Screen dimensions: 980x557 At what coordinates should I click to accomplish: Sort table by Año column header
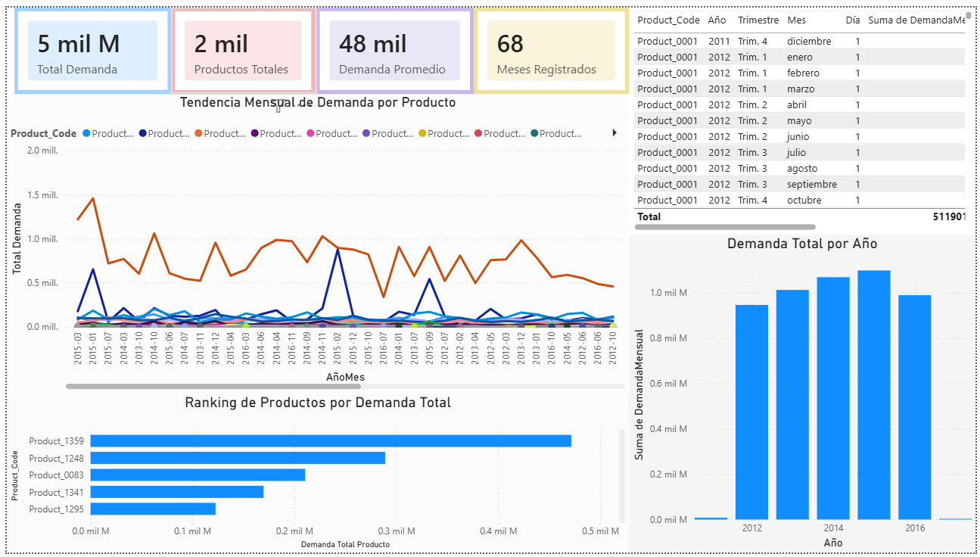717,20
